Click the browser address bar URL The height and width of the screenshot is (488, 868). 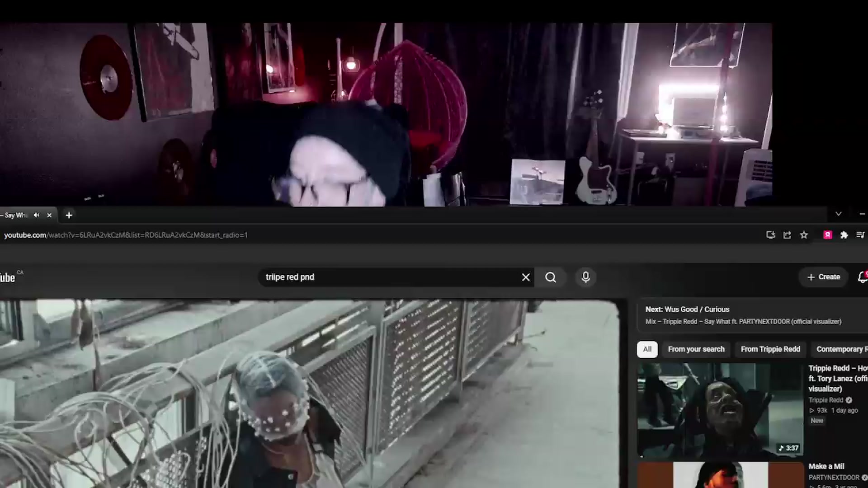[126, 235]
